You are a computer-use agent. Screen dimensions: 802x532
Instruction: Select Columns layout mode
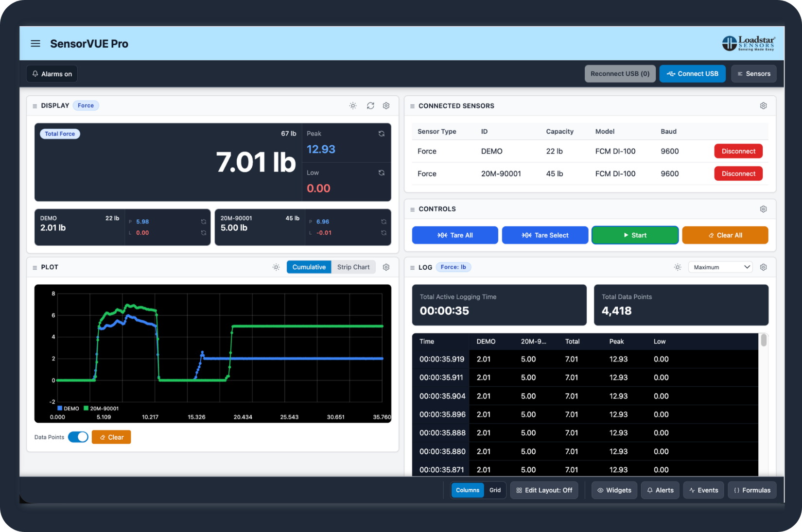click(468, 490)
